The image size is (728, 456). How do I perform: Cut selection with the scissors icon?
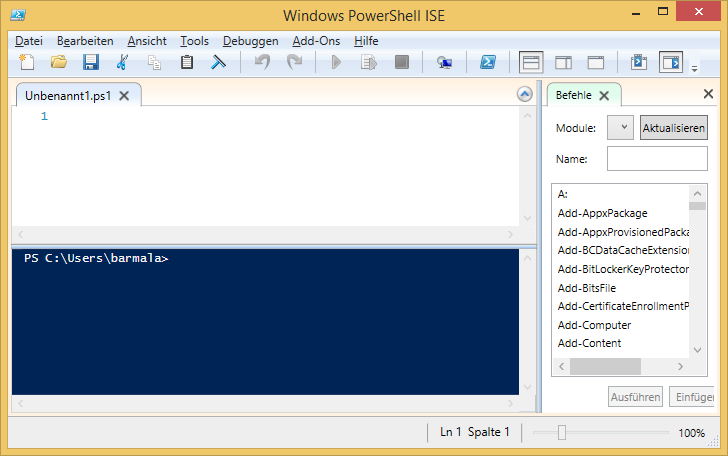[x=122, y=62]
